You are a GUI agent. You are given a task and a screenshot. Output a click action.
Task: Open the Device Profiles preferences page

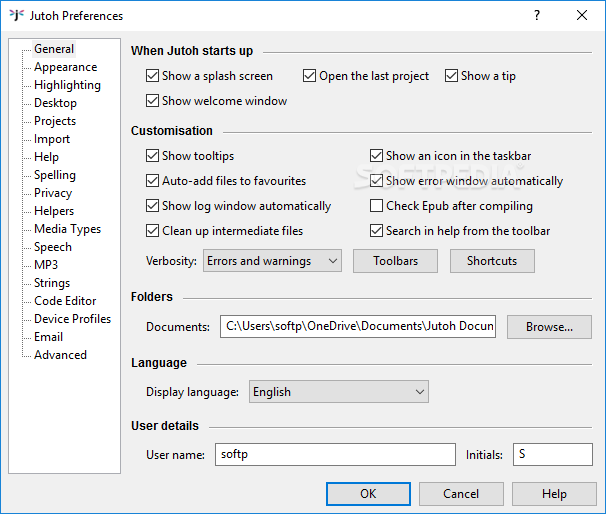pyautogui.click(x=72, y=319)
